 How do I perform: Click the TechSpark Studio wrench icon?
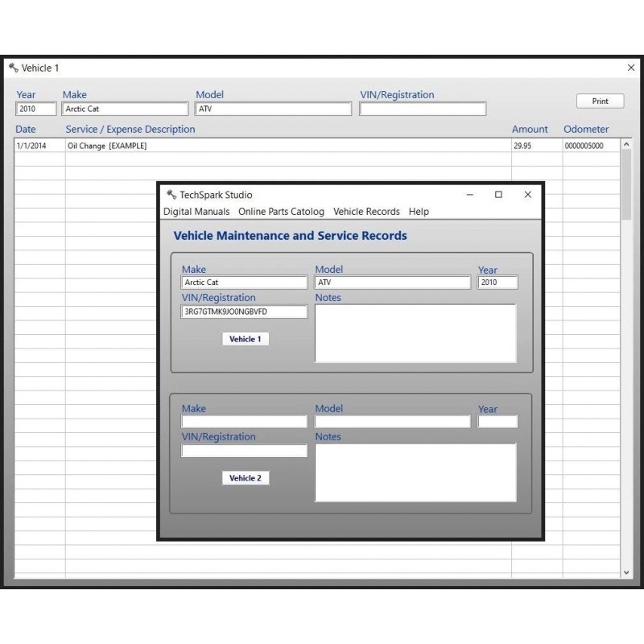171,195
